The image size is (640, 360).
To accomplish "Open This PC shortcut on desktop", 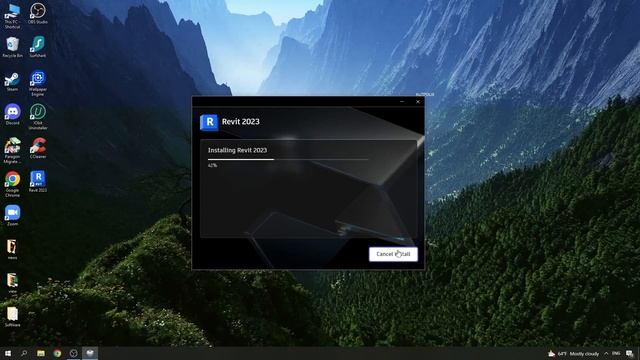I will point(12,16).
